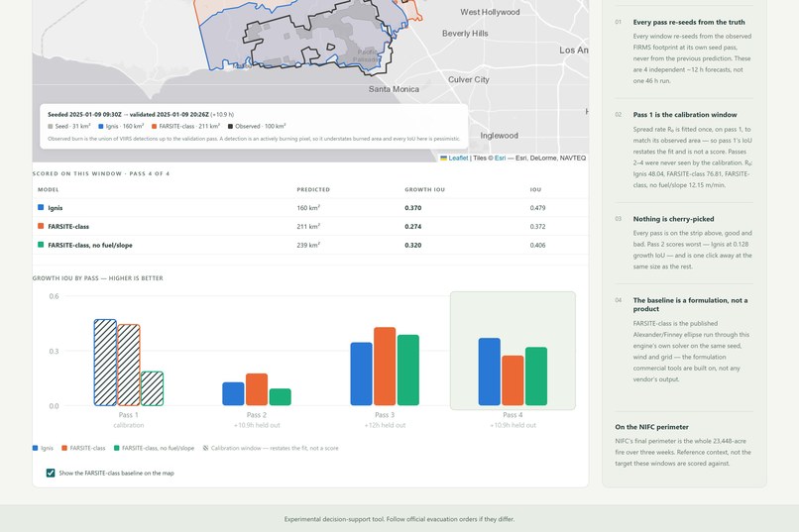
Task: Click the black Observed swatch in the map legend
Action: pyautogui.click(x=230, y=126)
